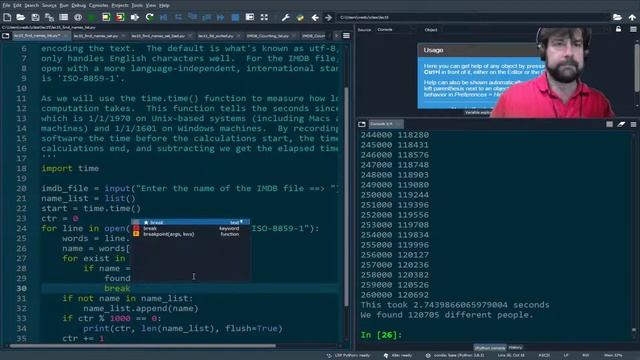Click the Save file disk icon
The height and width of the screenshot is (360, 640).
(35, 17)
